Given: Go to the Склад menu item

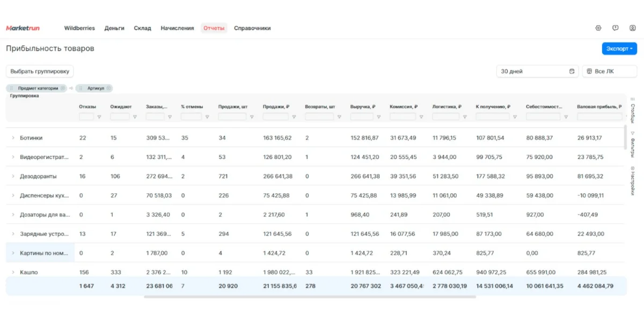Looking at the screenshot, I should tap(142, 28).
